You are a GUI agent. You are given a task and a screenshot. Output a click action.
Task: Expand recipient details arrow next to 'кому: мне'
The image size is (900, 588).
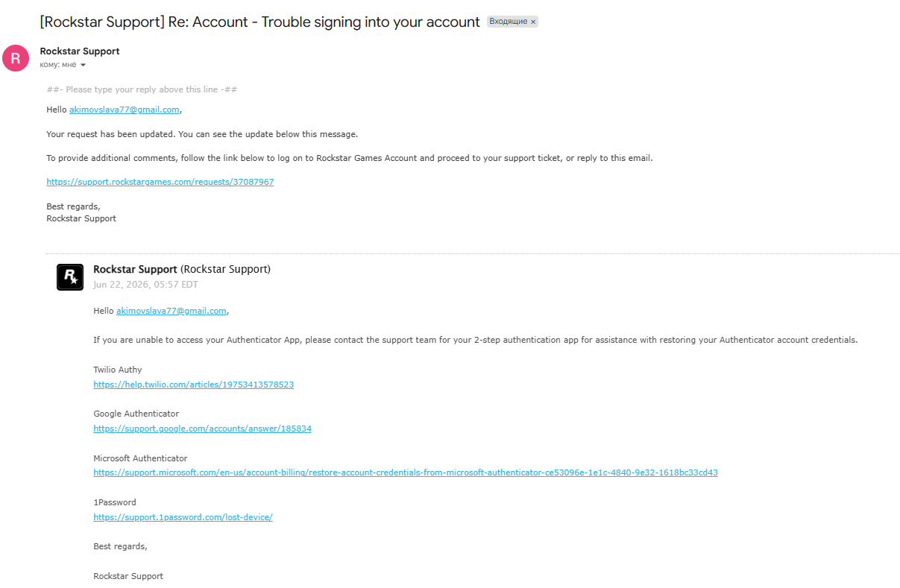click(83, 65)
